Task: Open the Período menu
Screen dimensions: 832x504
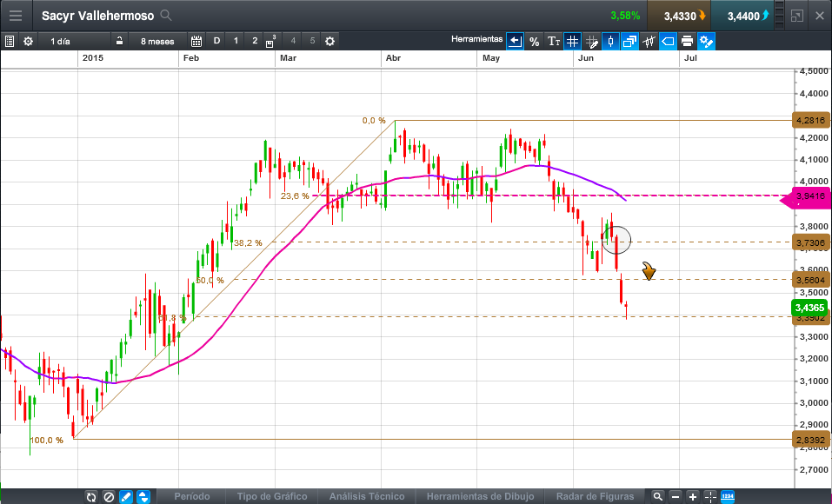Action: [192, 496]
